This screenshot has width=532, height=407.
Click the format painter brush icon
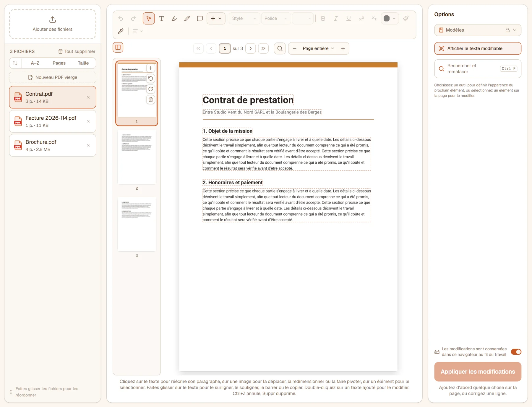click(406, 18)
